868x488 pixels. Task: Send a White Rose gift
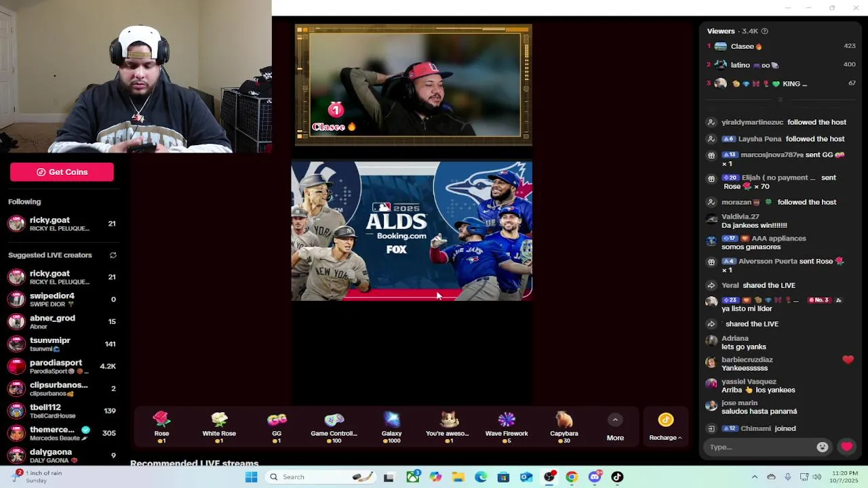[219, 428]
